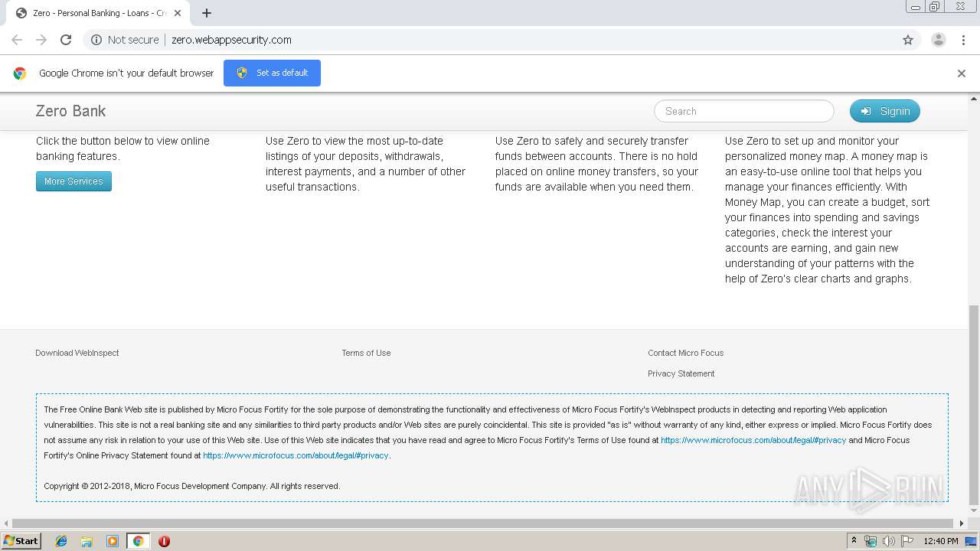The image size is (980, 551).
Task: Open the Windows Start menu
Action: click(21, 540)
